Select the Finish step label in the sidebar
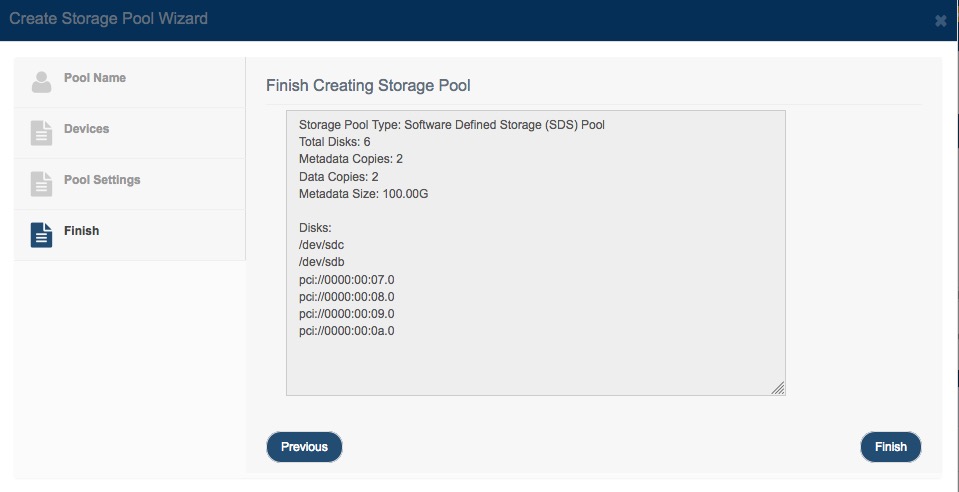Screen dimensions: 959x492 coord(81,231)
